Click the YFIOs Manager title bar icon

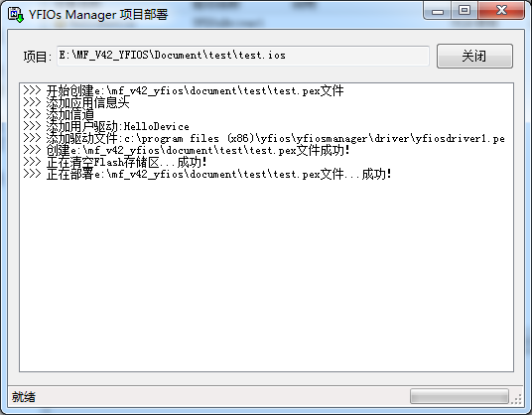(x=16, y=15)
